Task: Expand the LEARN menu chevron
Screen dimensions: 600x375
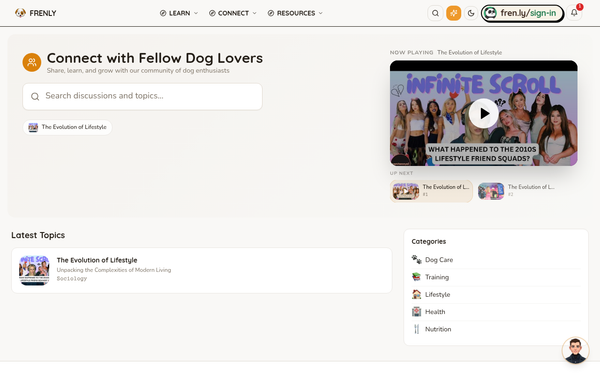Action: (x=196, y=13)
